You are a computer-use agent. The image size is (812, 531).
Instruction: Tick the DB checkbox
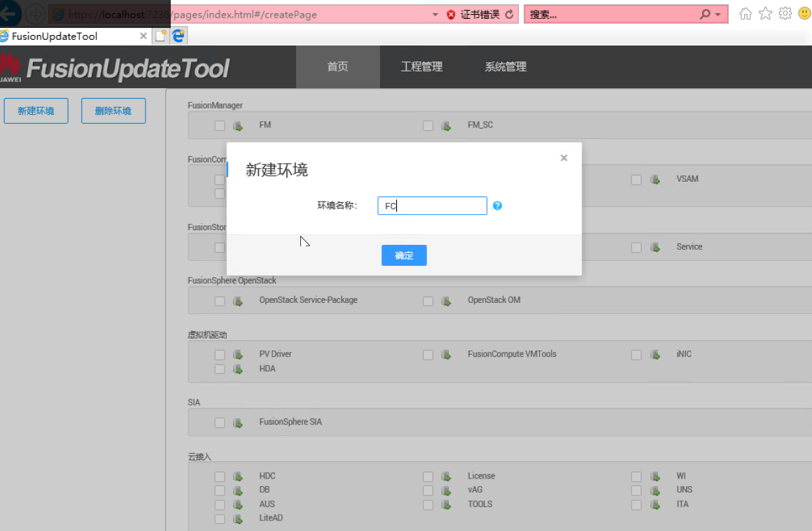click(x=220, y=490)
